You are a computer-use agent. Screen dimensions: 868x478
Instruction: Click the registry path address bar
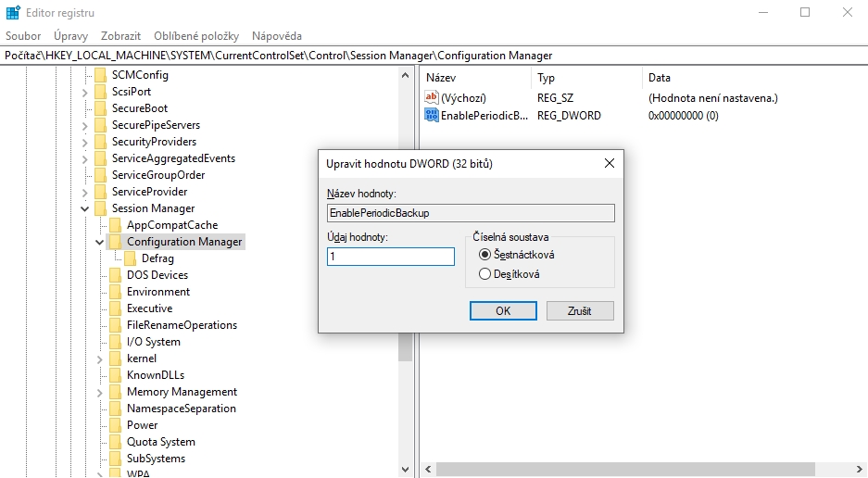(x=434, y=56)
